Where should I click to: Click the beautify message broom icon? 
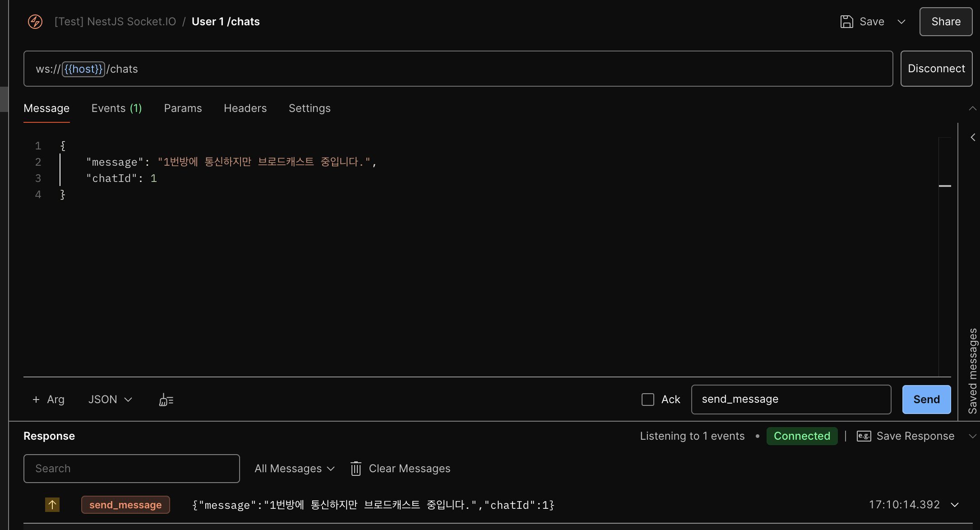(x=166, y=400)
